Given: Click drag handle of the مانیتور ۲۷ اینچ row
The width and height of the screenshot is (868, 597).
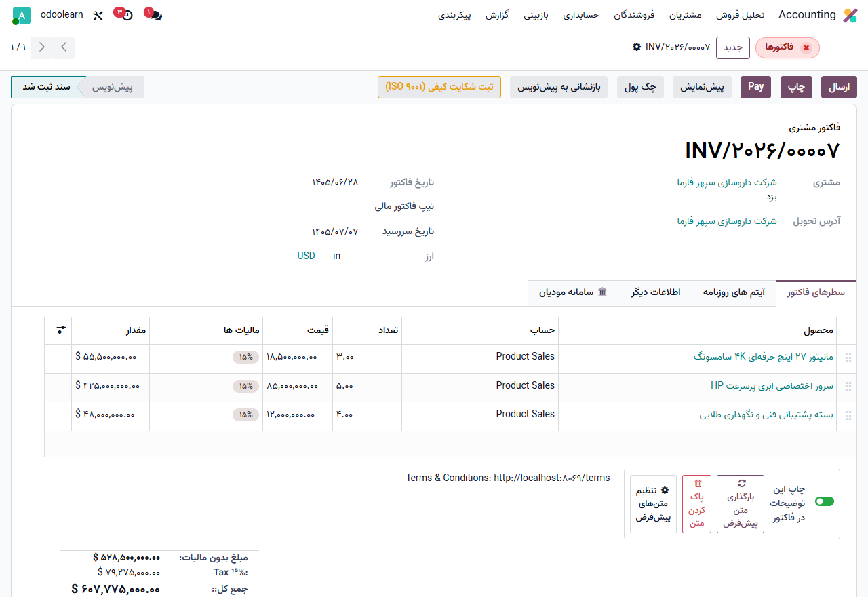Looking at the screenshot, I should click(x=848, y=358).
